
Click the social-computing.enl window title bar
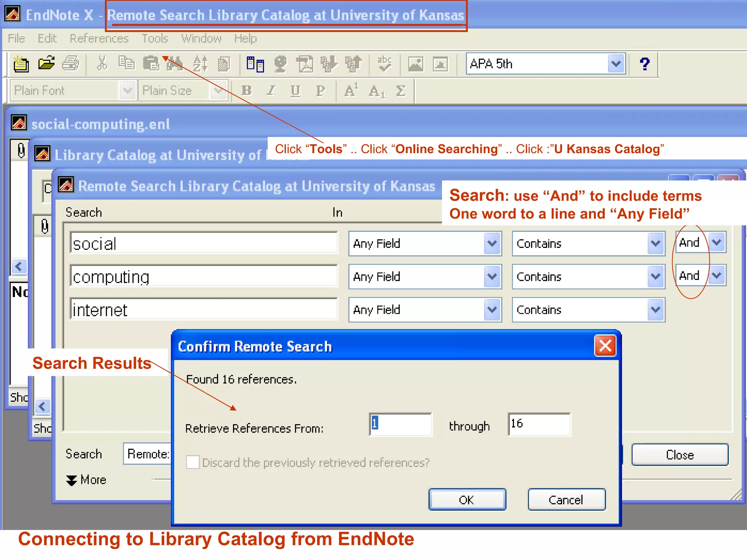pos(376,124)
